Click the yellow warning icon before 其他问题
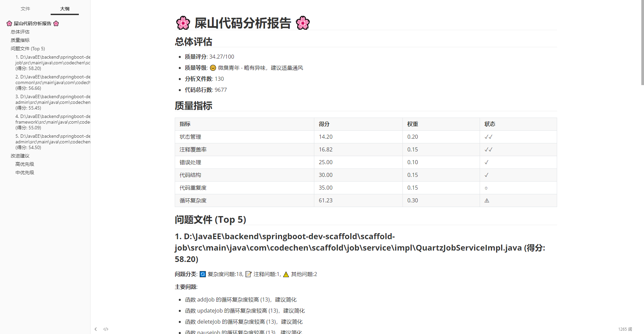This screenshot has height=334, width=644. coord(286,274)
